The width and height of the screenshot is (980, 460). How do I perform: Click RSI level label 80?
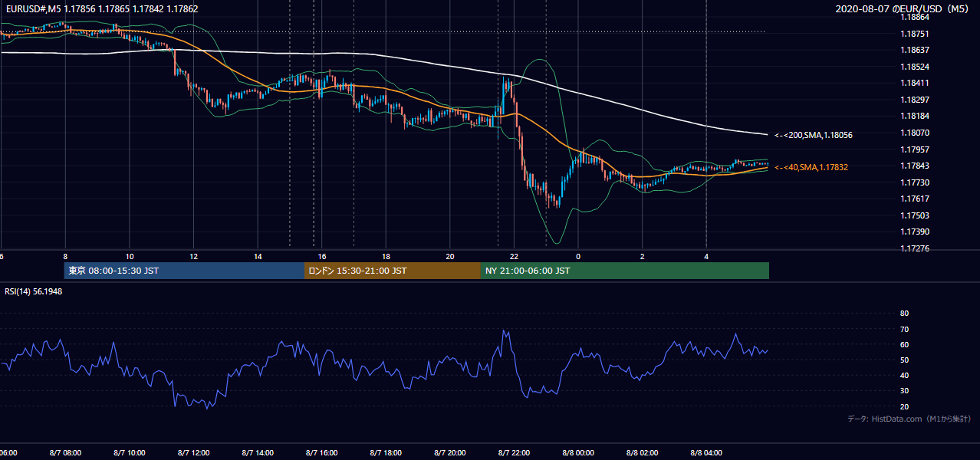(x=904, y=314)
